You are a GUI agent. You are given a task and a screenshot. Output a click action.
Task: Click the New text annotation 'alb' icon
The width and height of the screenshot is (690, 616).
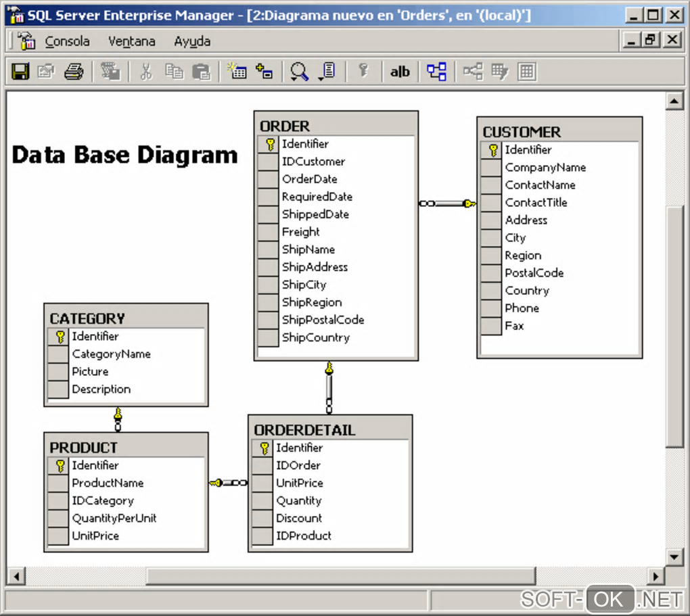(400, 72)
